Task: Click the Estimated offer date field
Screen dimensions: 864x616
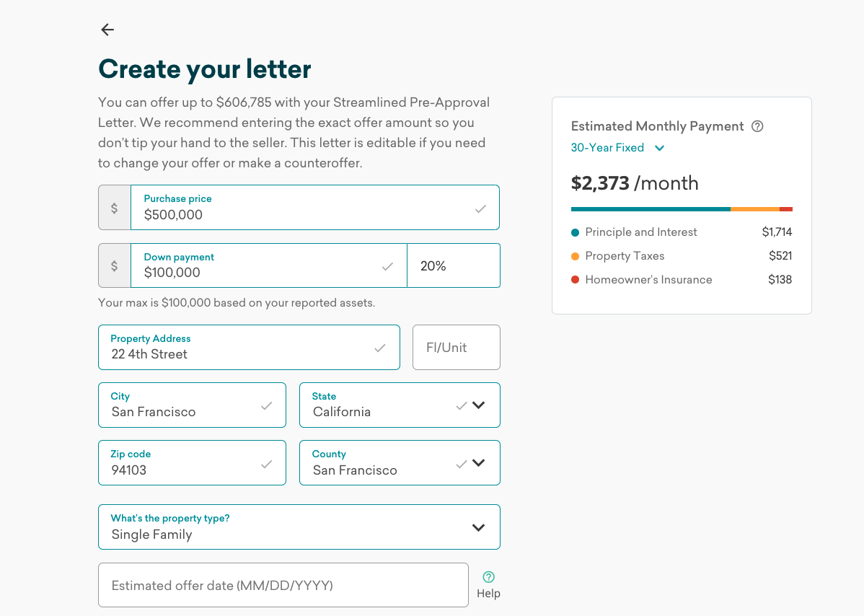Action: point(283,585)
